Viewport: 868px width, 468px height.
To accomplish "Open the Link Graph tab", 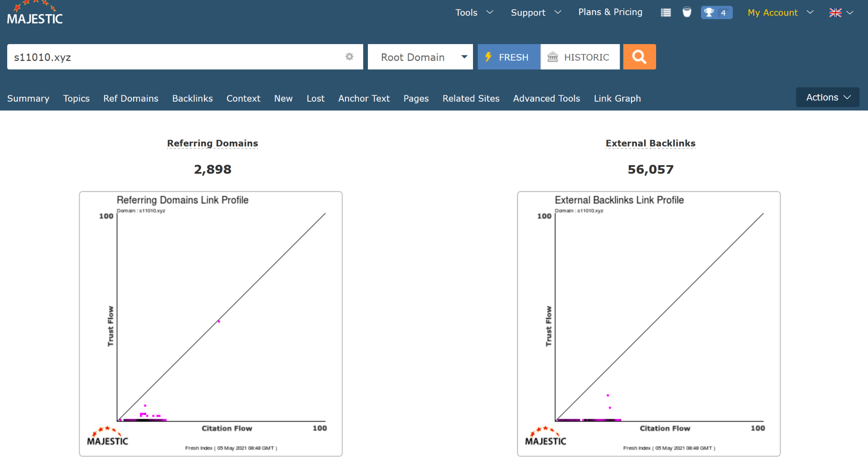I will 617,98.
